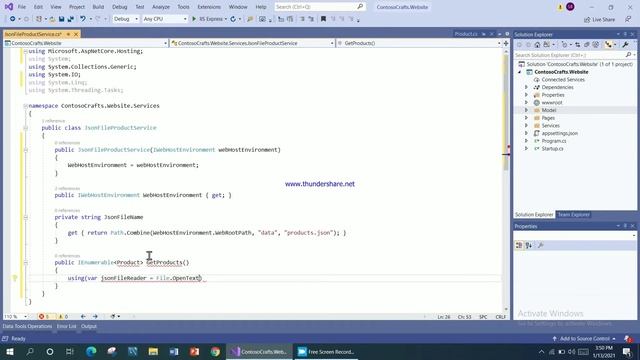This screenshot has width=640, height=360.
Task: Open the Build menu
Action: [98, 7]
